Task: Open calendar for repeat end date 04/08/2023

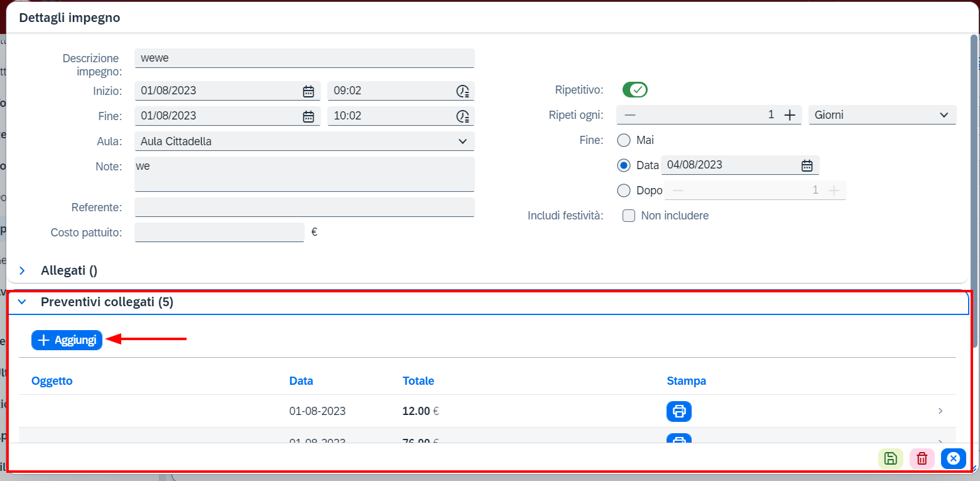Action: (807, 165)
